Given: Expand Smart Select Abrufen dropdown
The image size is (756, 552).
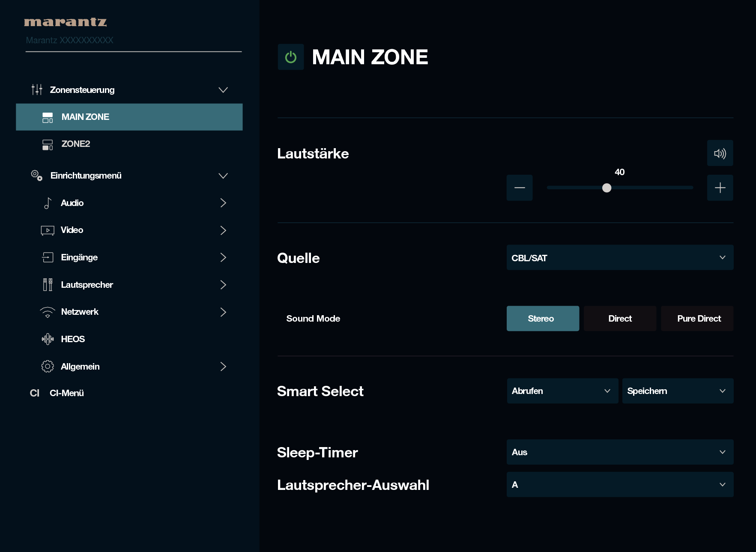Looking at the screenshot, I should (562, 391).
